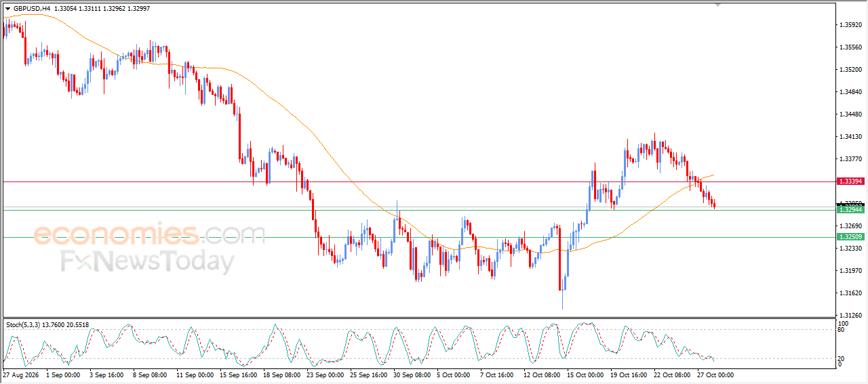This screenshot has width=868, height=384.
Task: Click the 1.31970 price axis value
Action: pyautogui.click(x=850, y=271)
